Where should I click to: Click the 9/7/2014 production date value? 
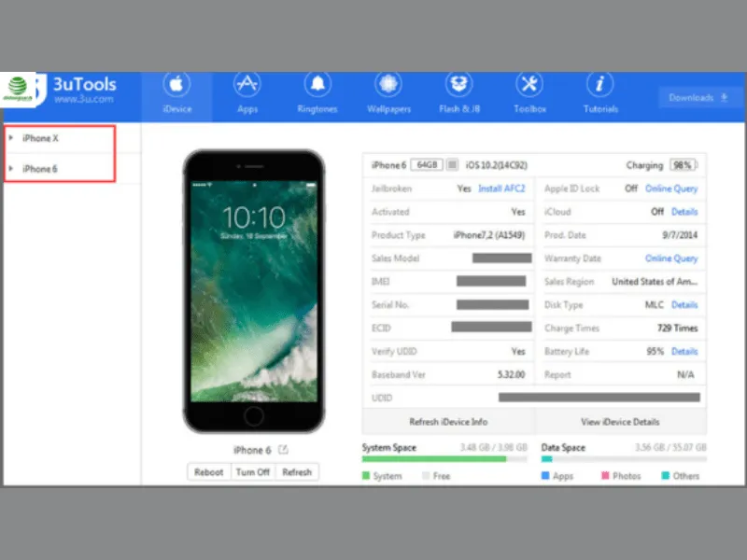click(680, 235)
